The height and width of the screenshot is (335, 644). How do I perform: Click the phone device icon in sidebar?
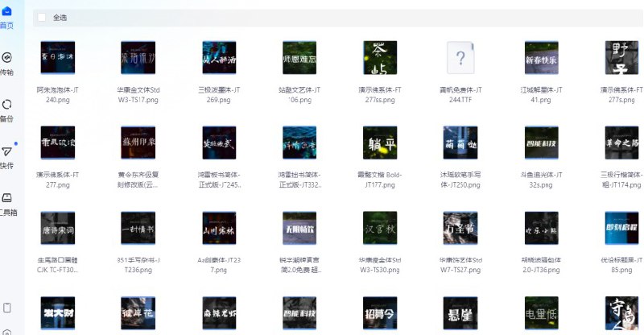(7, 308)
